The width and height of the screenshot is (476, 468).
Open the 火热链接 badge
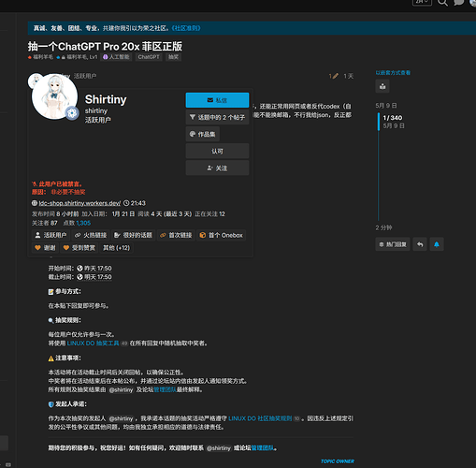(x=91, y=235)
